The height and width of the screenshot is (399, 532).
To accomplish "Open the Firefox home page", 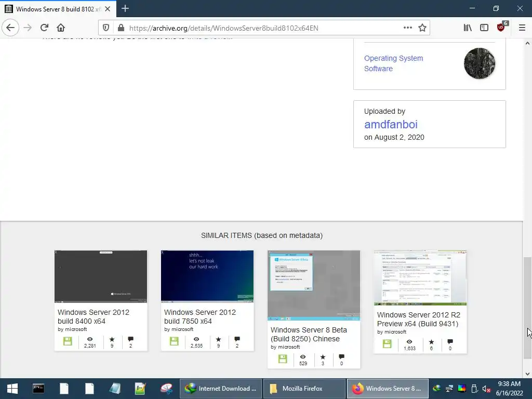I will point(61,28).
